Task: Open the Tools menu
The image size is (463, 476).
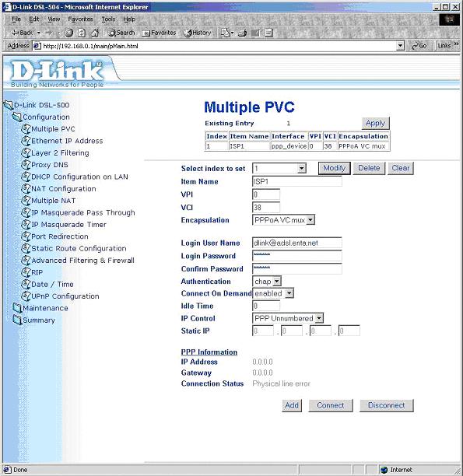Action: (x=108, y=19)
